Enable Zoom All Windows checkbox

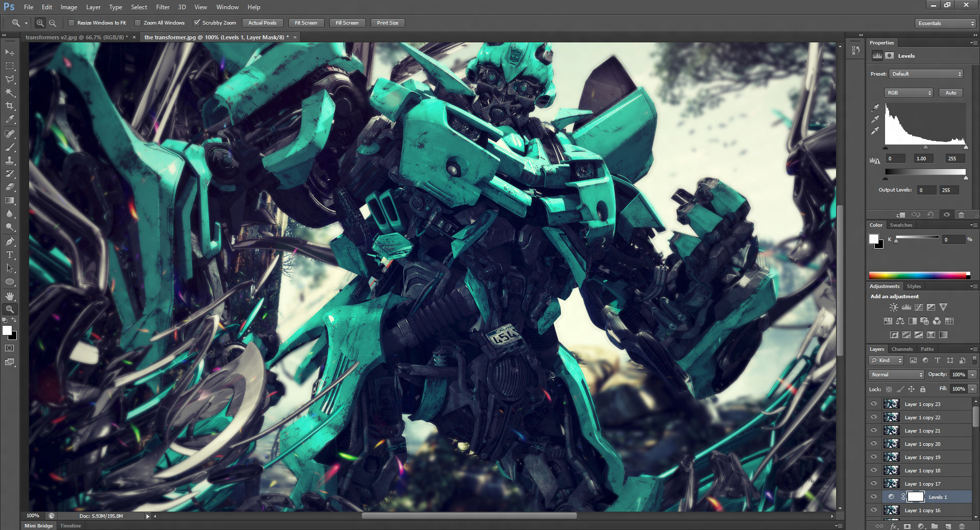(x=138, y=23)
